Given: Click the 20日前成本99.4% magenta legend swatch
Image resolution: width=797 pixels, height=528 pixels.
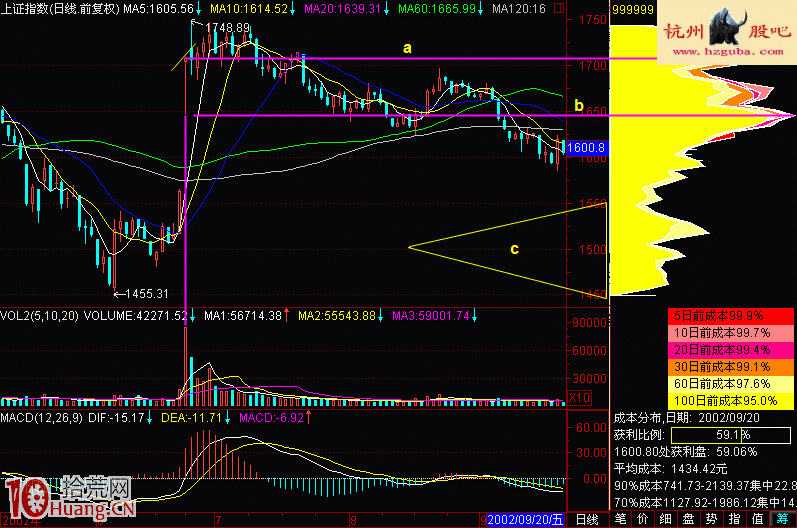Looking at the screenshot, I should 730,350.
